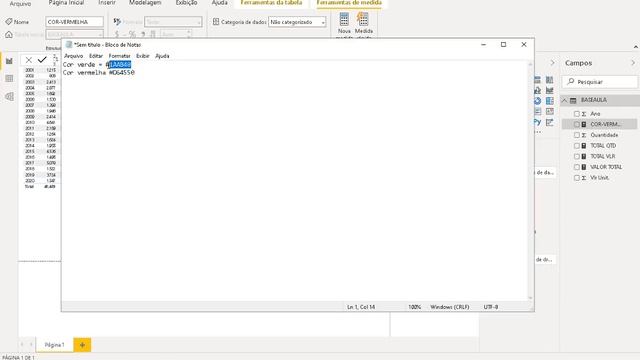The width and height of the screenshot is (640, 360).
Task: Select the Página 1 page tab
Action: [x=55, y=345]
